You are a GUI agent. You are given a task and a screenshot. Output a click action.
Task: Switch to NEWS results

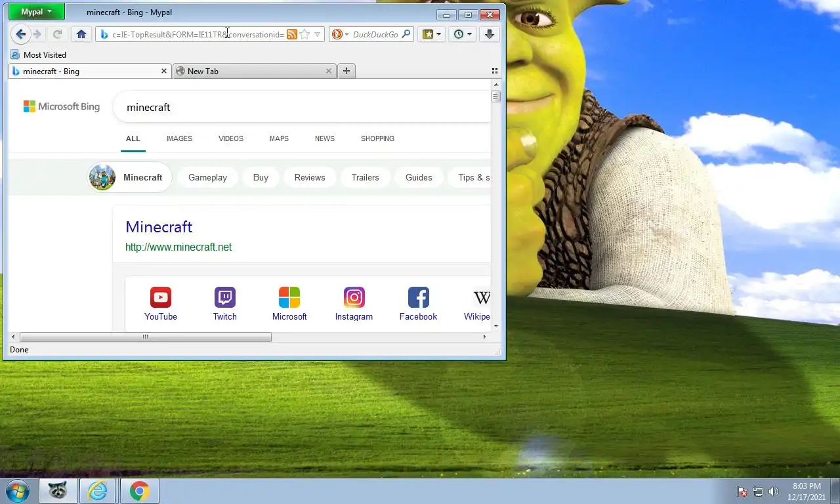click(325, 138)
